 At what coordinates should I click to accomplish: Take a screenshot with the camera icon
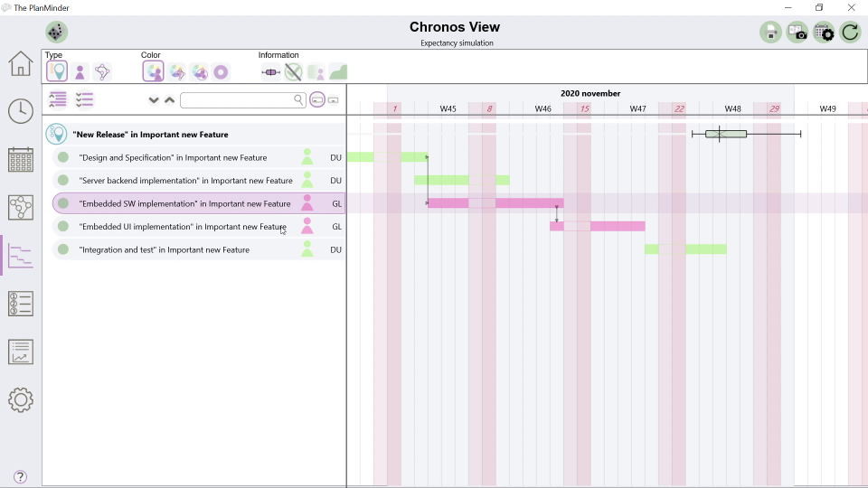[797, 33]
